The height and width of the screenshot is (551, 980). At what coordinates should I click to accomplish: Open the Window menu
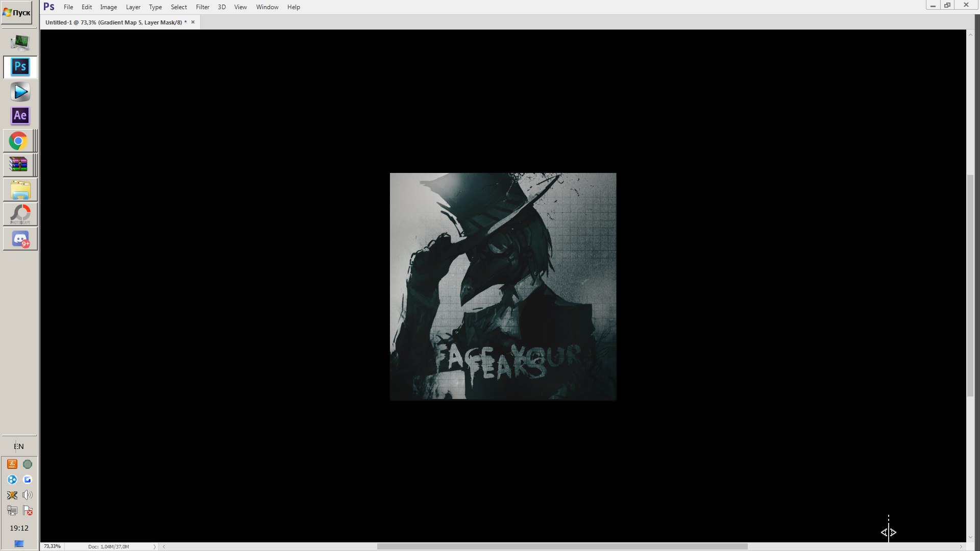point(267,7)
